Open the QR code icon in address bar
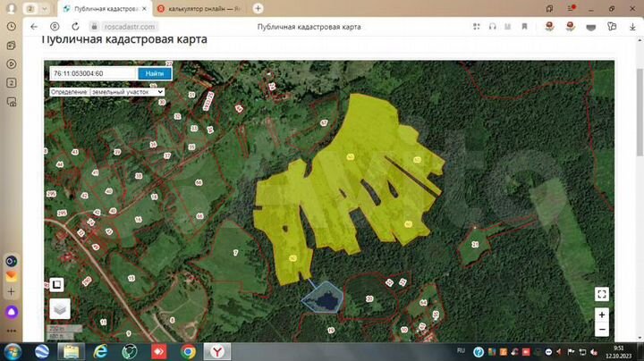The height and width of the screenshot is (361, 644). click(x=477, y=27)
